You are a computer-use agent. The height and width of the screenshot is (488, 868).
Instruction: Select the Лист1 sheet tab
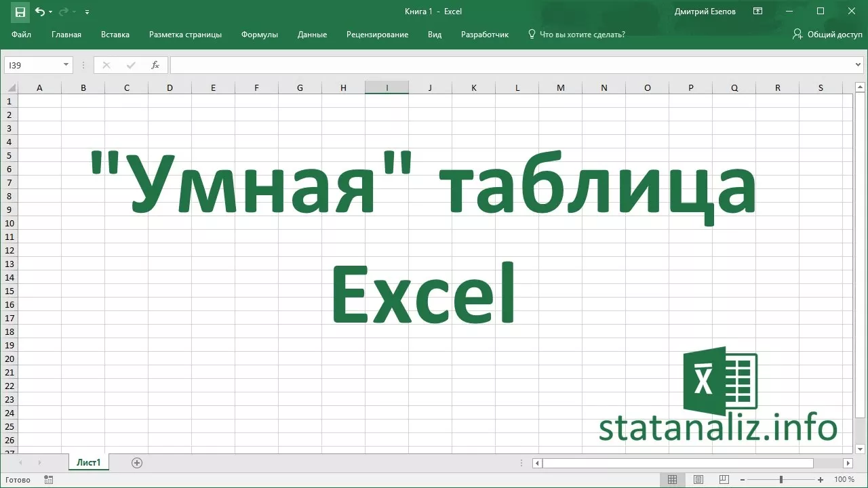pyautogui.click(x=89, y=463)
